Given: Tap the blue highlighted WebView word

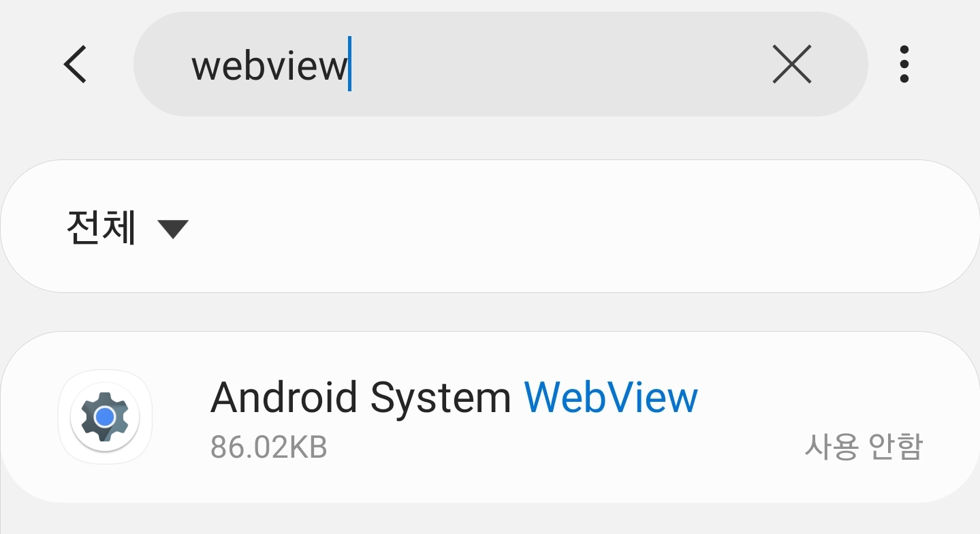Looking at the screenshot, I should point(611,398).
